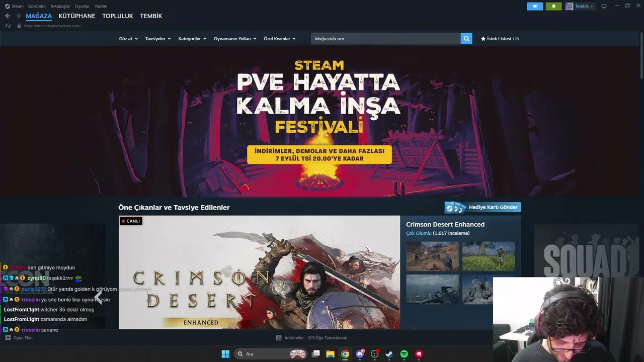
Task: Open Task View on the taskbar
Action: 316,354
